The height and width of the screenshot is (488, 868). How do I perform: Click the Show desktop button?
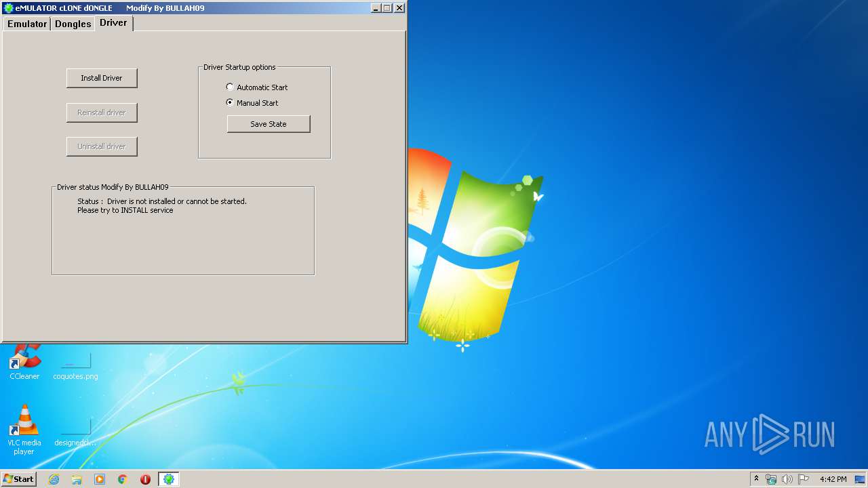pyautogui.click(x=861, y=479)
